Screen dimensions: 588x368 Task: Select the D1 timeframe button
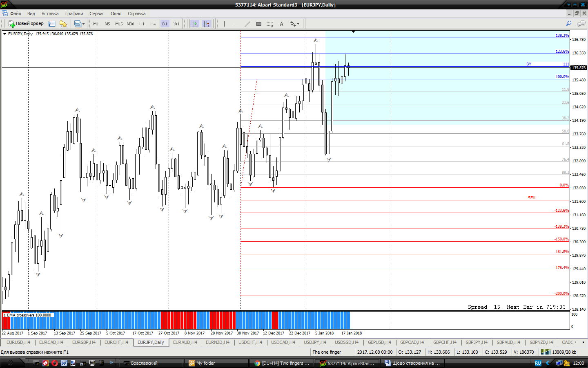(x=165, y=24)
